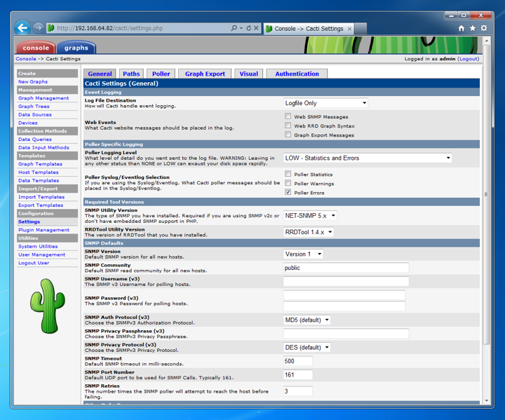Click the New Graphs link
Viewport: 505px width, 420px height.
pos(33,81)
